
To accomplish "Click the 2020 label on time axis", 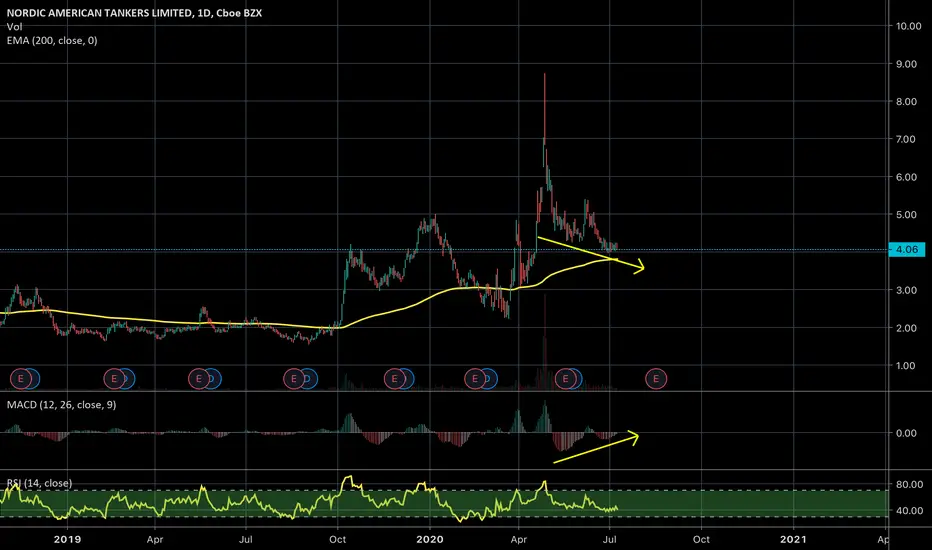I will [x=430, y=539].
